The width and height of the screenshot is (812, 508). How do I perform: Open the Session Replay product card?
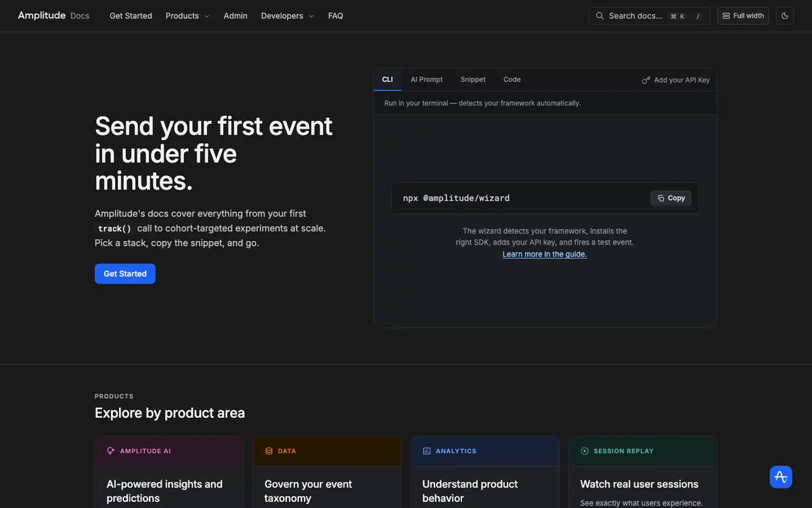point(643,472)
